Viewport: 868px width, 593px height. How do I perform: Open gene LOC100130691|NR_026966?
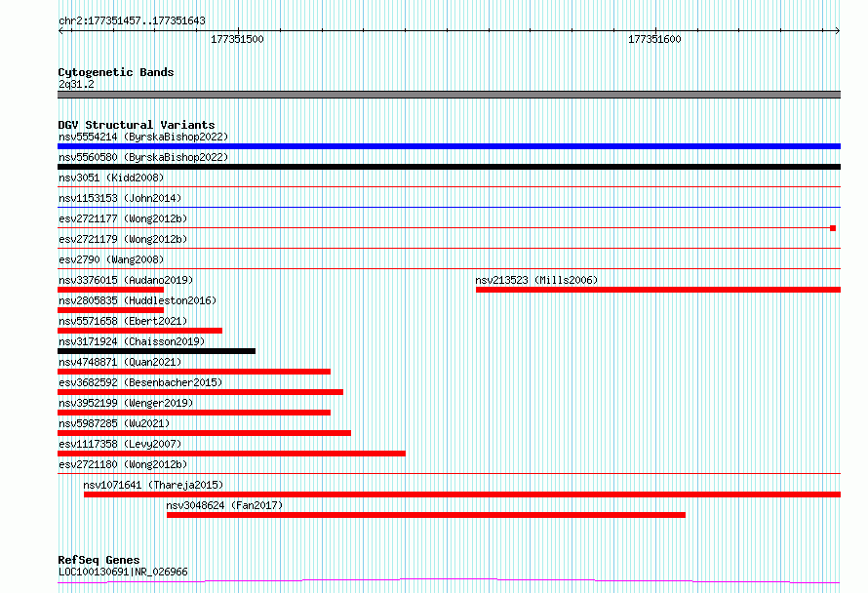(123, 572)
